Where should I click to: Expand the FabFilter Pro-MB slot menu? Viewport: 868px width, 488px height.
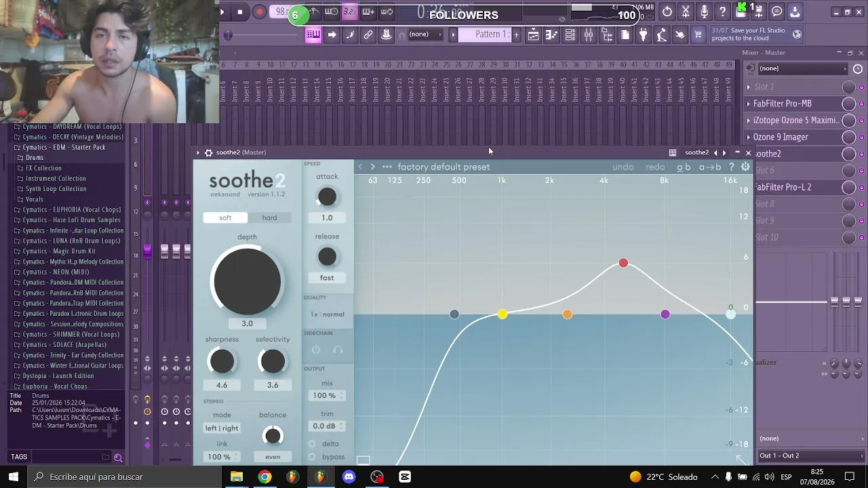[749, 104]
